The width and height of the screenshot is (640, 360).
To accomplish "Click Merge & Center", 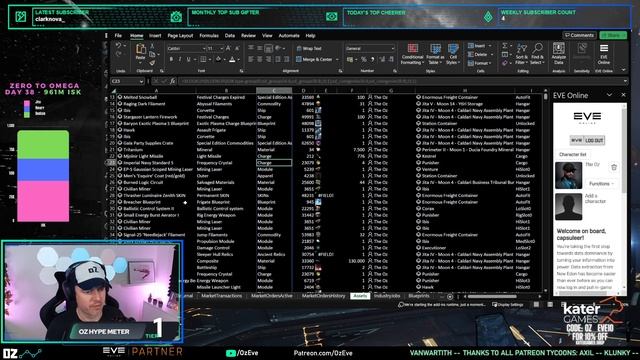I will pyautogui.click(x=314, y=60).
